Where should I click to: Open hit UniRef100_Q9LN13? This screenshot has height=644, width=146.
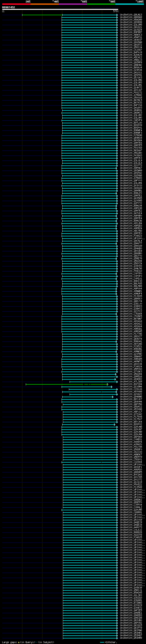[x=131, y=15]
